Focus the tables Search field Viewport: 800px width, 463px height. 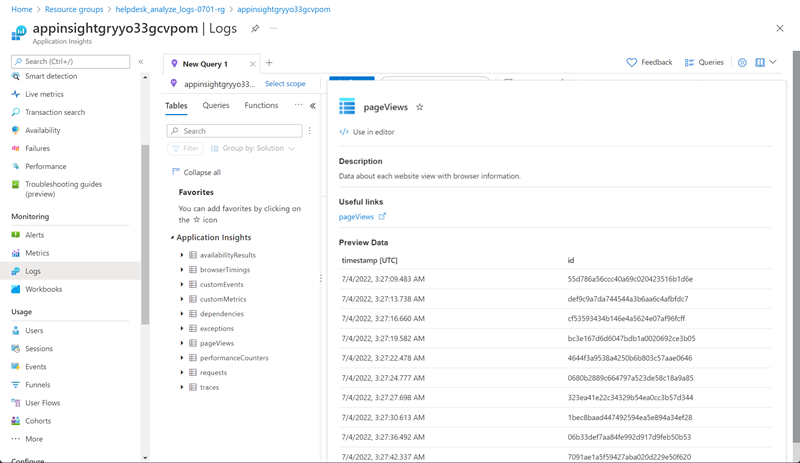(x=235, y=131)
